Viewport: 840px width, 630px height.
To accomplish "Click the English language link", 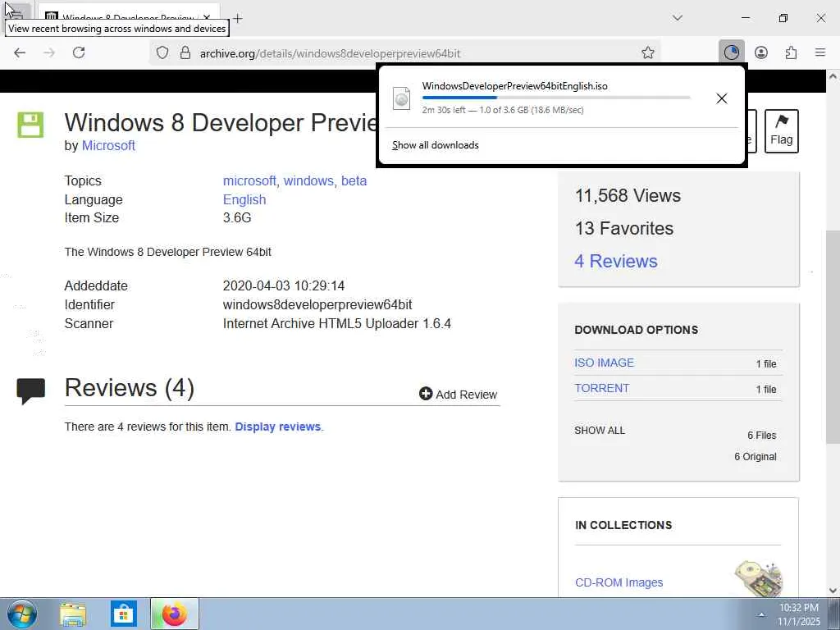I will click(244, 200).
